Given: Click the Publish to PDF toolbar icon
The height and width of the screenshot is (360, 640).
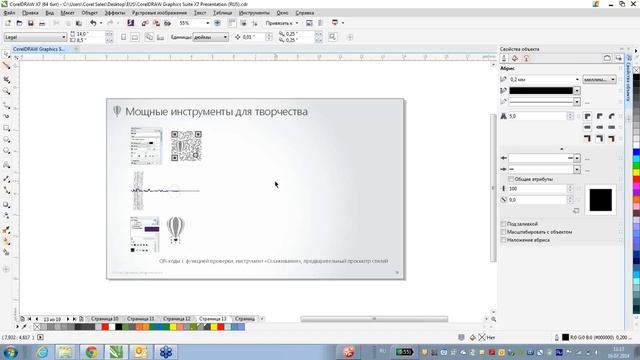Looking at the screenshot, I should click(x=167, y=23).
